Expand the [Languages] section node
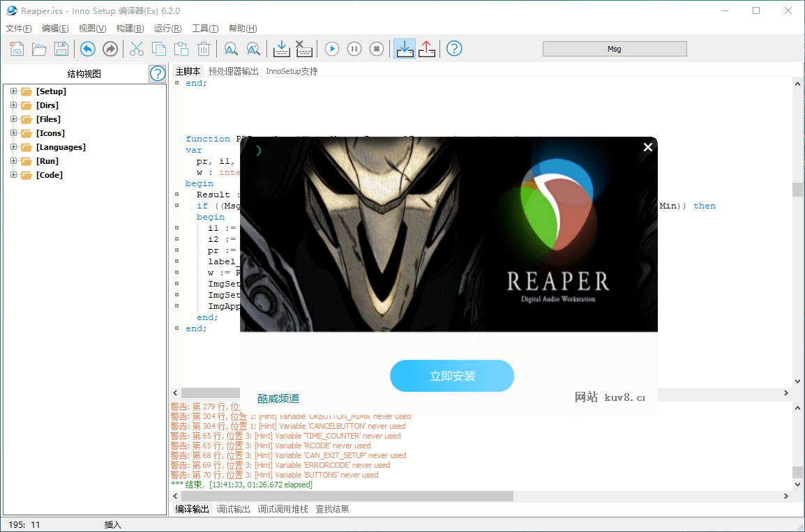805x532 pixels. (14, 146)
